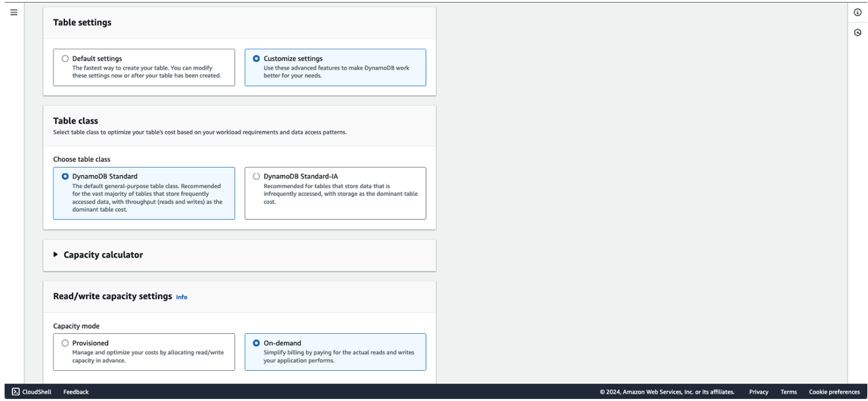Open the Terms link
The width and height of the screenshot is (868, 401).
788,392
